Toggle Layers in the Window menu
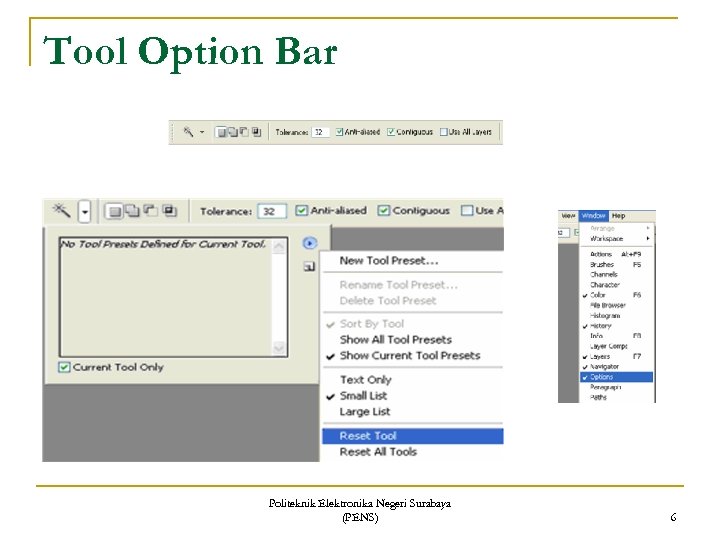The image size is (720, 540). [x=616, y=356]
